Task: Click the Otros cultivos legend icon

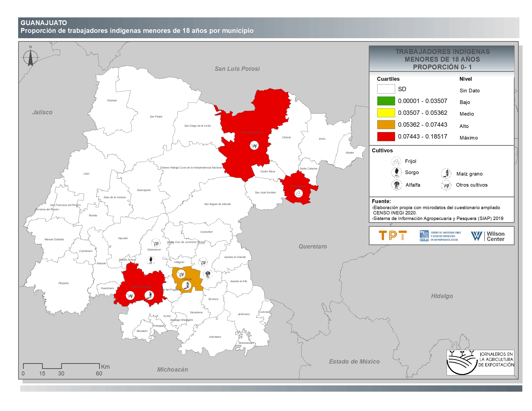Action: 446,185
